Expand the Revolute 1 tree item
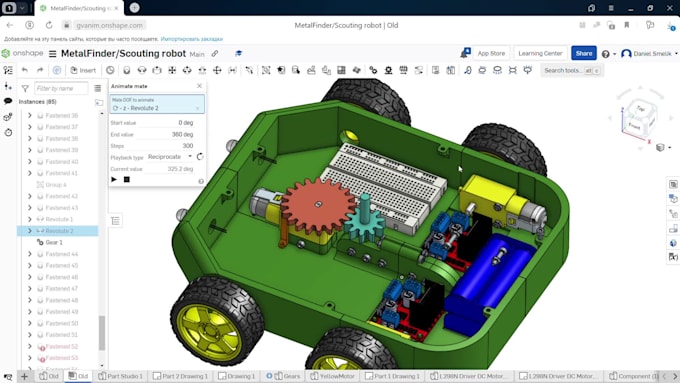The width and height of the screenshot is (680, 383). [x=29, y=219]
